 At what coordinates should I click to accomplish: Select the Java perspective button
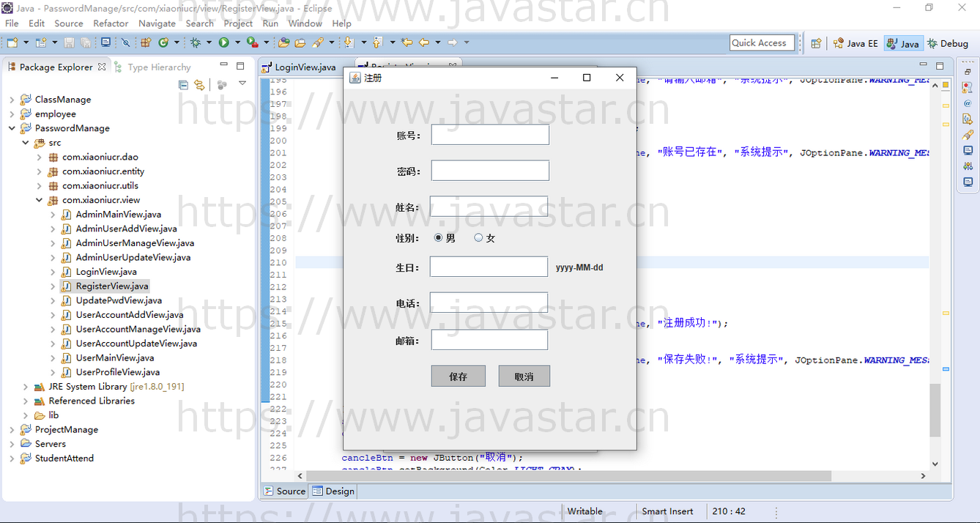tap(902, 43)
